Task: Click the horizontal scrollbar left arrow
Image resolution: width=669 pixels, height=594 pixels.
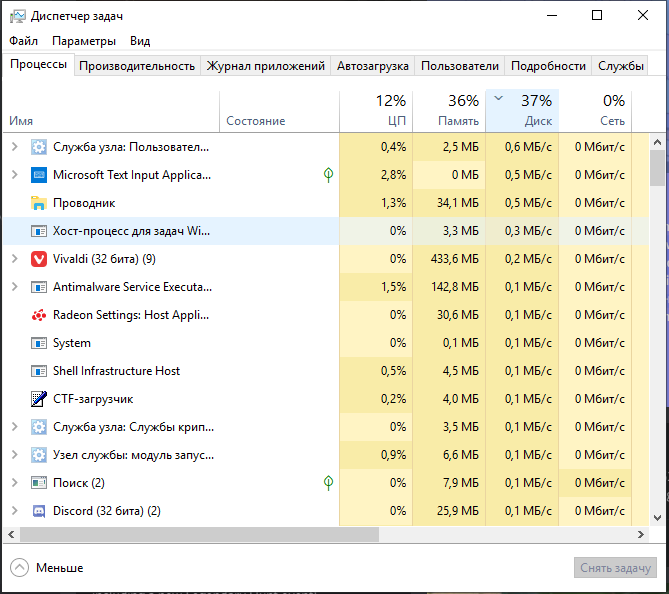Action: pos(11,534)
